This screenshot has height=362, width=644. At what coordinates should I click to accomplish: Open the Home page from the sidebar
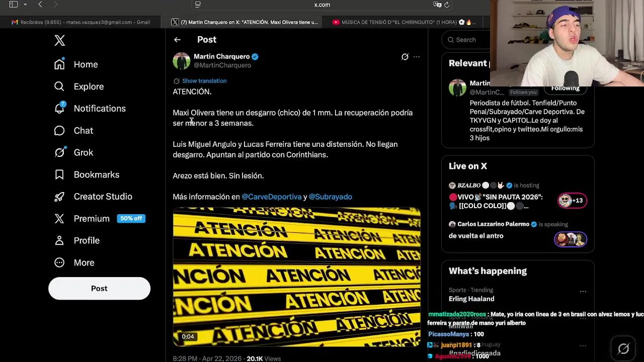tap(76, 64)
